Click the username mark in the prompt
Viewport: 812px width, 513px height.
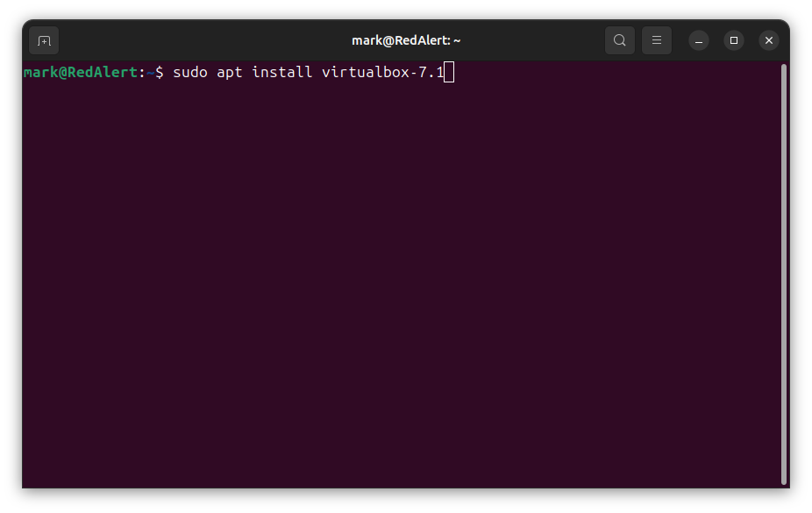pos(40,73)
